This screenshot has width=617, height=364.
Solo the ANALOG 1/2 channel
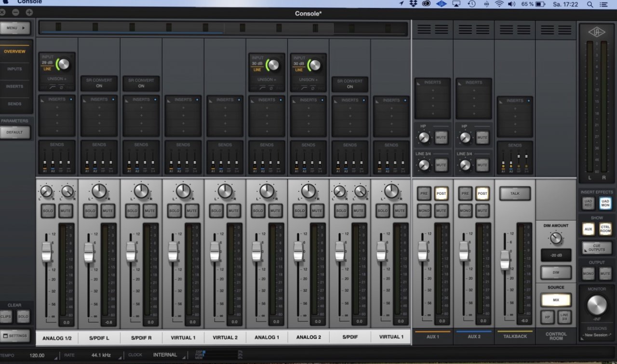coord(48,211)
